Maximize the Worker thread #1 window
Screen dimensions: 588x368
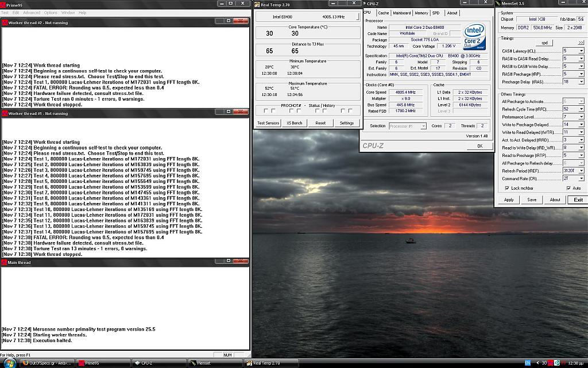[229, 112]
